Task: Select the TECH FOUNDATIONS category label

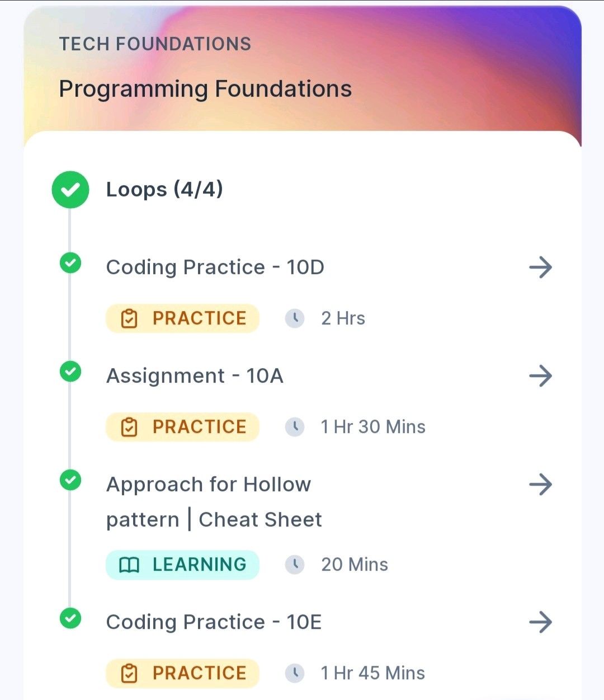Action: (x=155, y=44)
